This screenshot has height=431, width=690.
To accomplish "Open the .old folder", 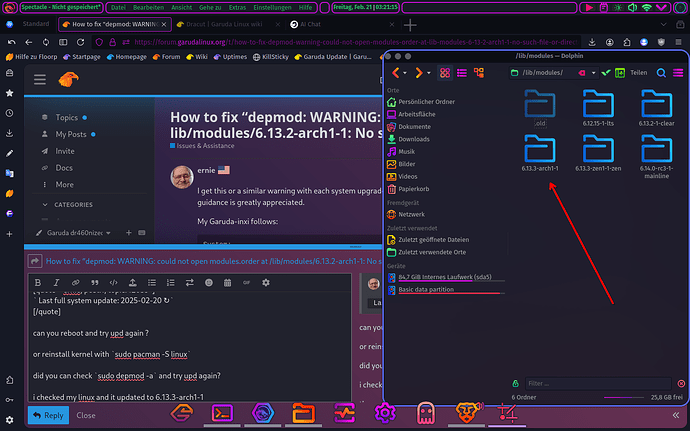I will tap(540, 108).
